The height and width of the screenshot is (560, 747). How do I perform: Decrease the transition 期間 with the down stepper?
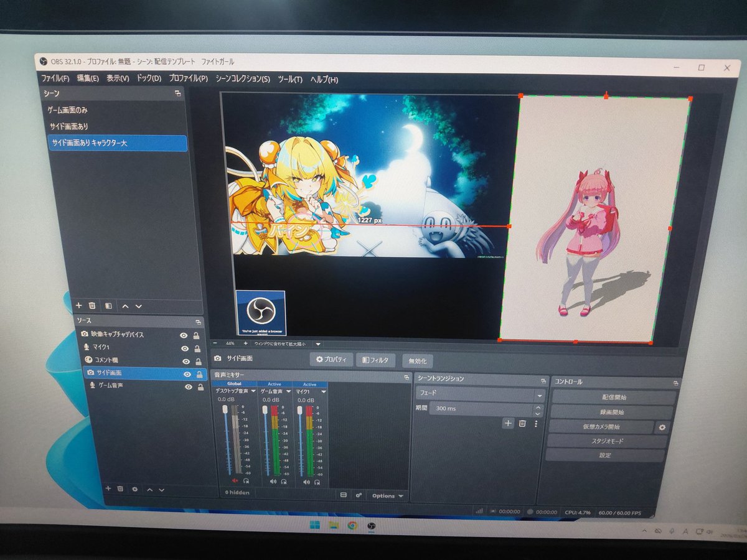538,413
